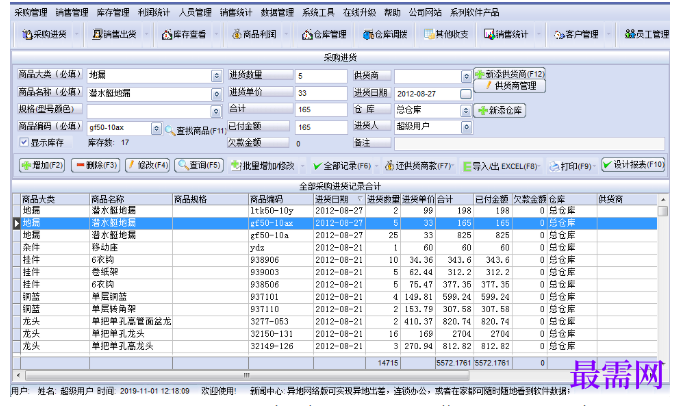682x406 pixels.
Task: Click horizontal scrollbar of records table
Action: tap(247, 375)
